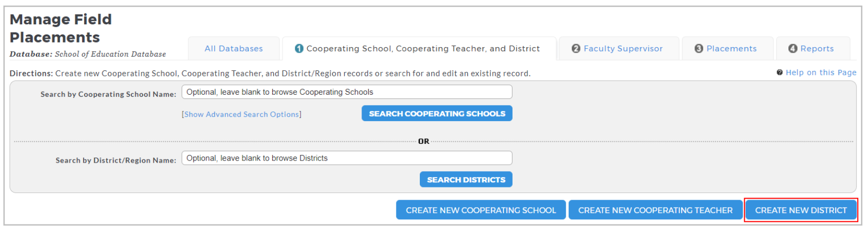Click the step 1 circle icon on Cooperating School tab
868x231 pixels.
[299, 49]
